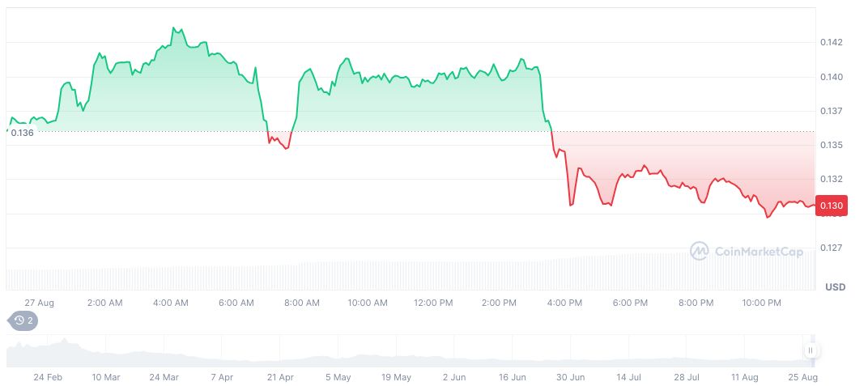The width and height of the screenshot is (868, 386).
Task: Click the range navigator pause-style handle
Action: point(811,350)
